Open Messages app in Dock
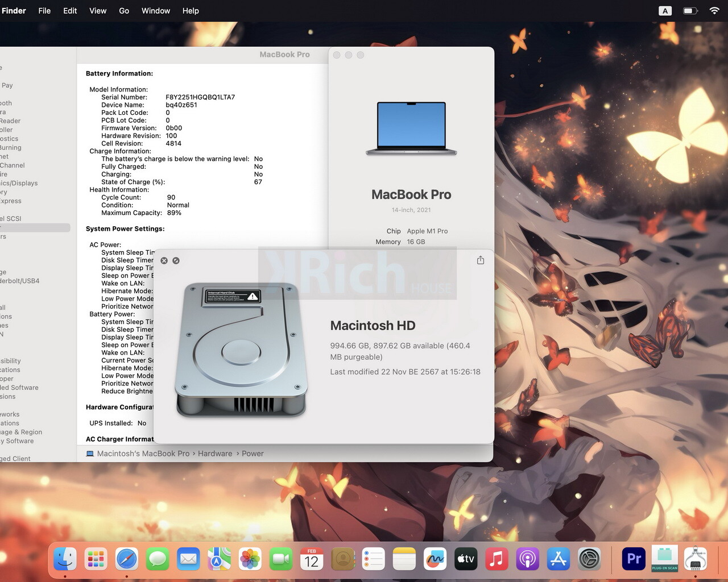728x582 pixels. (x=158, y=559)
